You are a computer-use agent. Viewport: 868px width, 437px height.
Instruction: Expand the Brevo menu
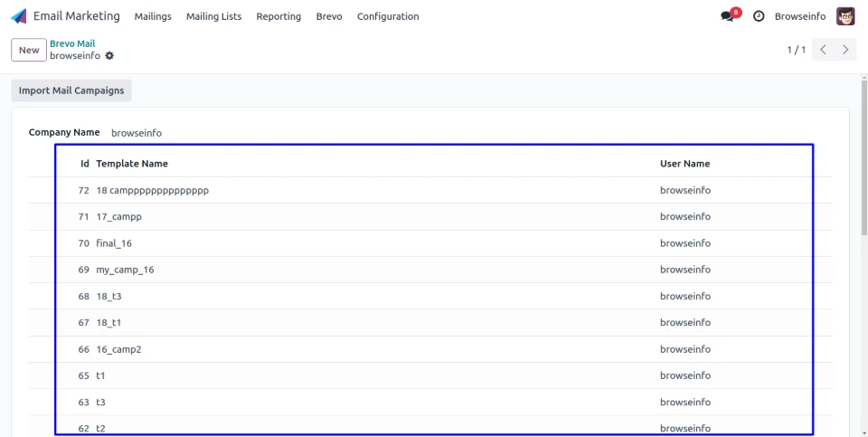tap(328, 16)
